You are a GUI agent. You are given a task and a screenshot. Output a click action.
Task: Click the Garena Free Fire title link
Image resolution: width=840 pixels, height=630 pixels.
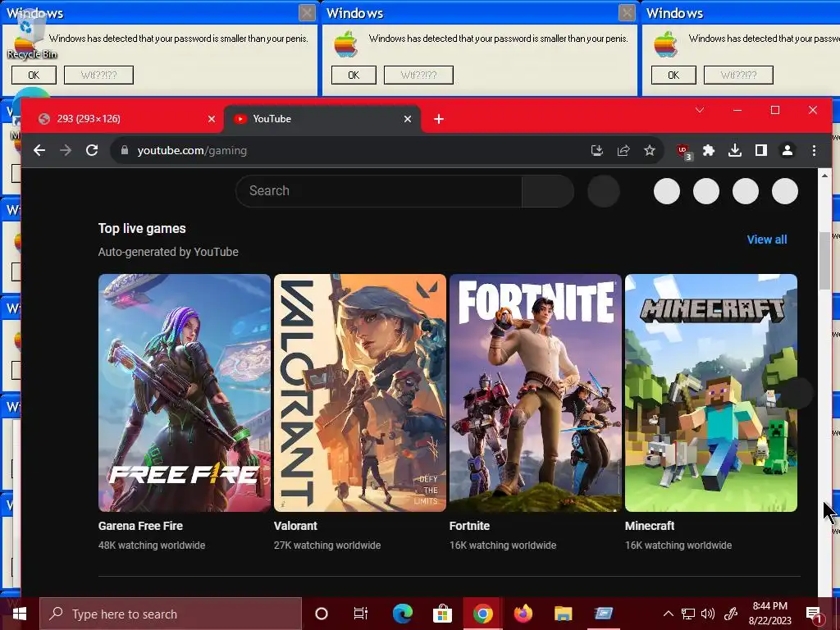(x=140, y=526)
